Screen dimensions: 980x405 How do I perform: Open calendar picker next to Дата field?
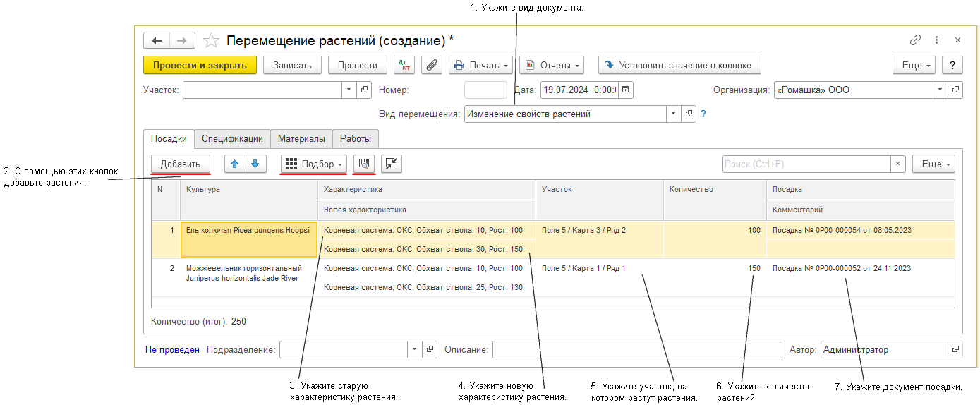[x=626, y=90]
